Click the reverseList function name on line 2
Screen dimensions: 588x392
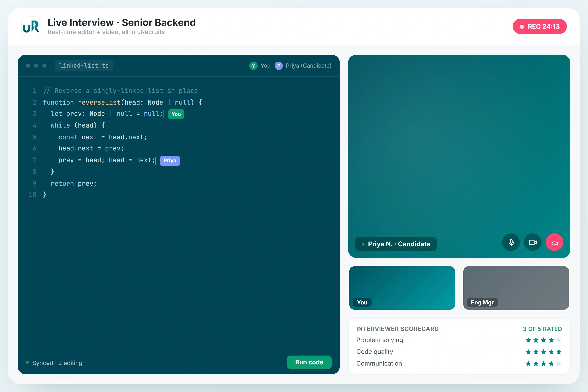(99, 102)
